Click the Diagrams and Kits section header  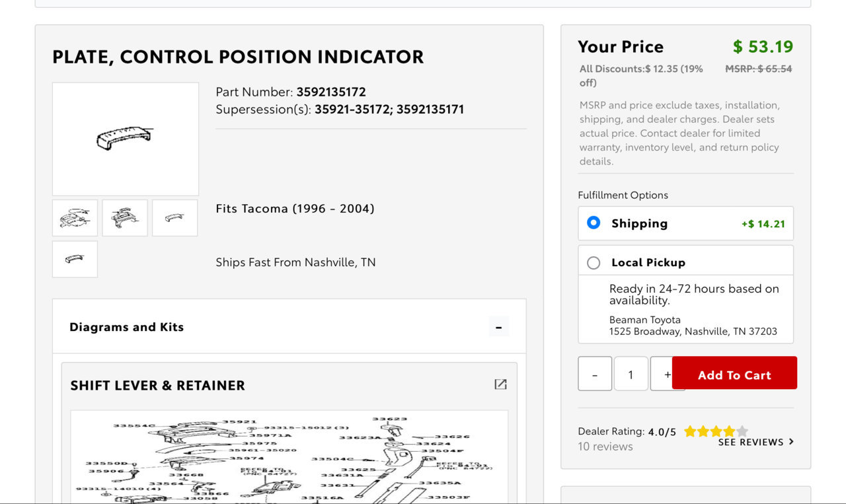click(289, 326)
